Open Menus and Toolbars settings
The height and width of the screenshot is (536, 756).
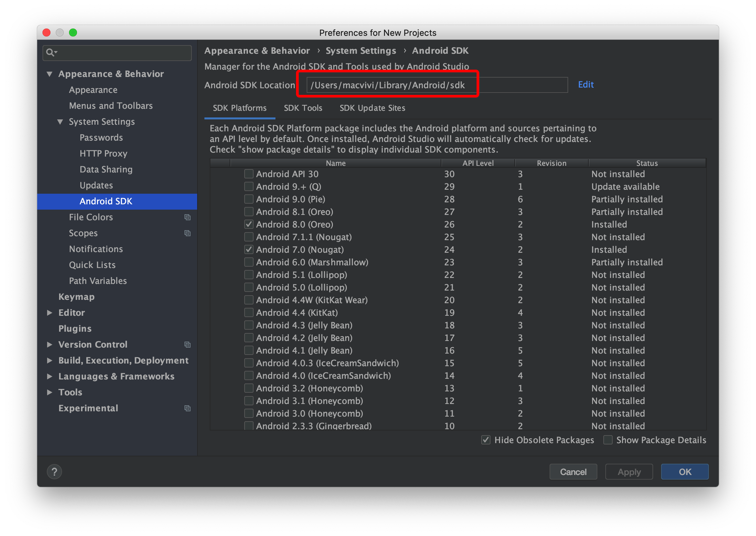(111, 106)
